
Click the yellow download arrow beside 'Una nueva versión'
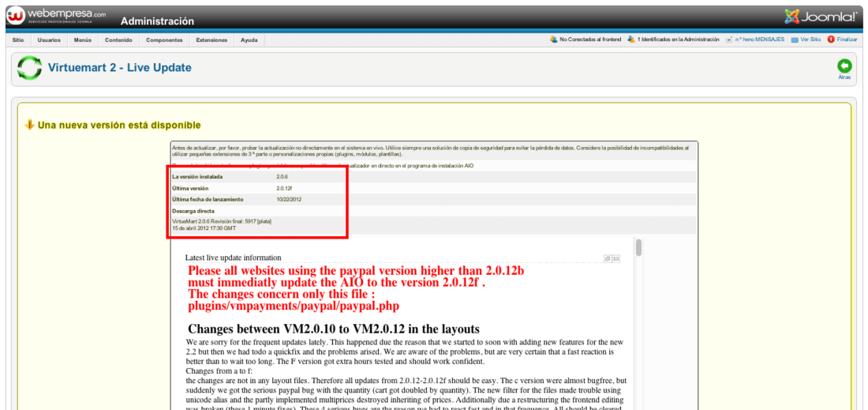click(30, 125)
